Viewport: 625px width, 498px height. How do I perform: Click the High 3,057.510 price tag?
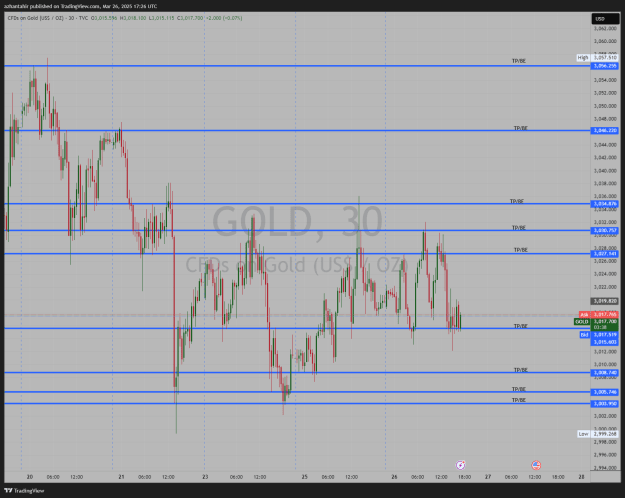(597, 57)
